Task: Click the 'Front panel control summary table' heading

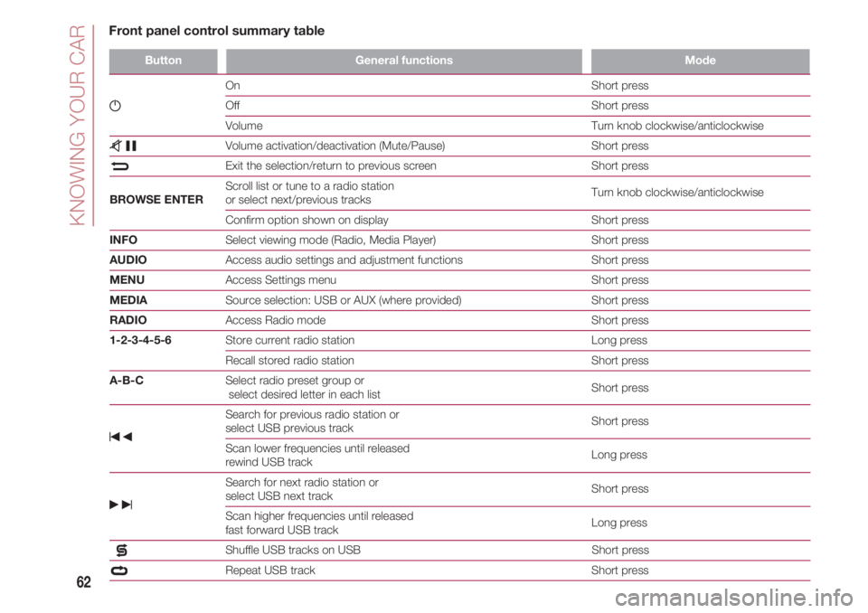Action: pyautogui.click(x=216, y=31)
